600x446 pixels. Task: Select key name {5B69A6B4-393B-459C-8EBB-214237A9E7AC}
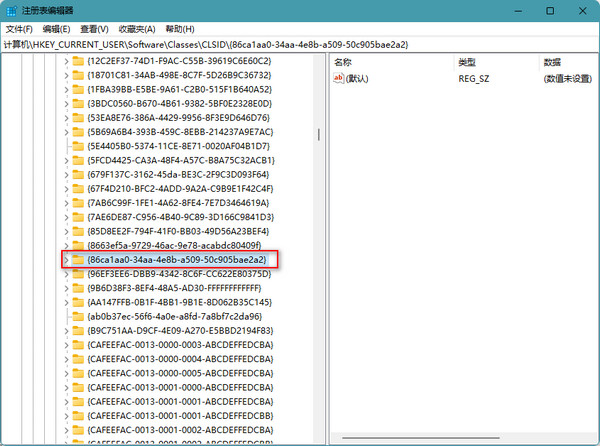point(180,132)
